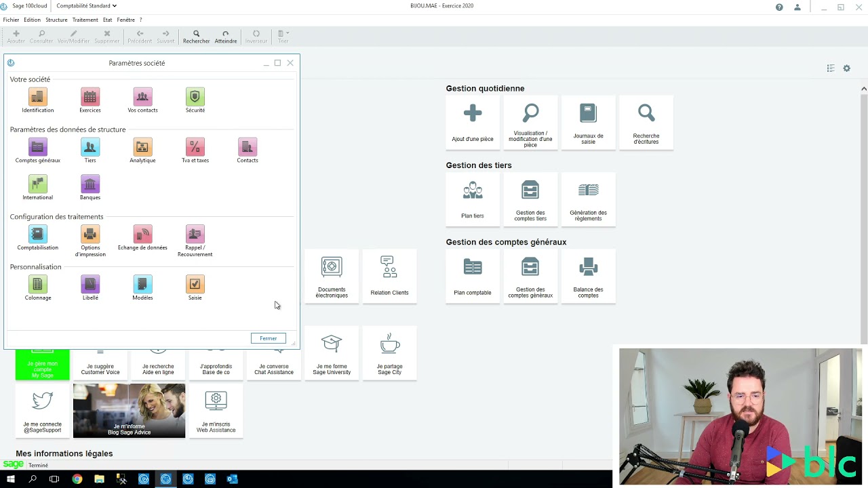Open the Exercices icon

(x=90, y=97)
